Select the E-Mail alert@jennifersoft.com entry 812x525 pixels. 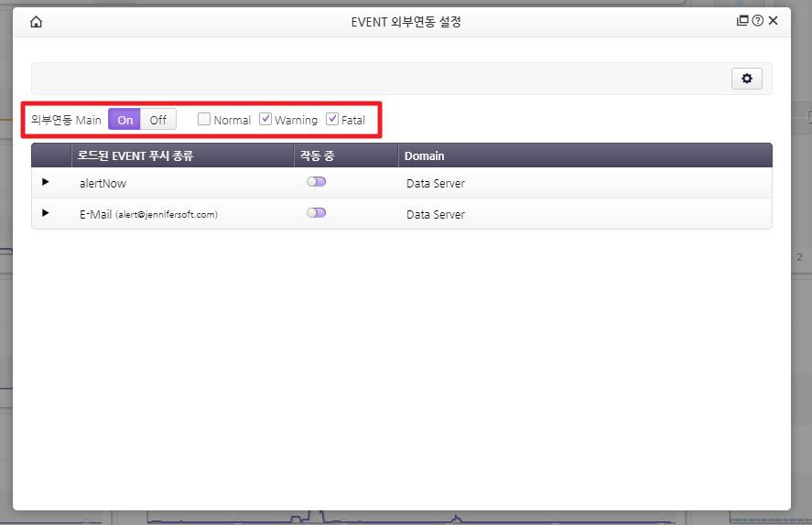[x=148, y=215]
